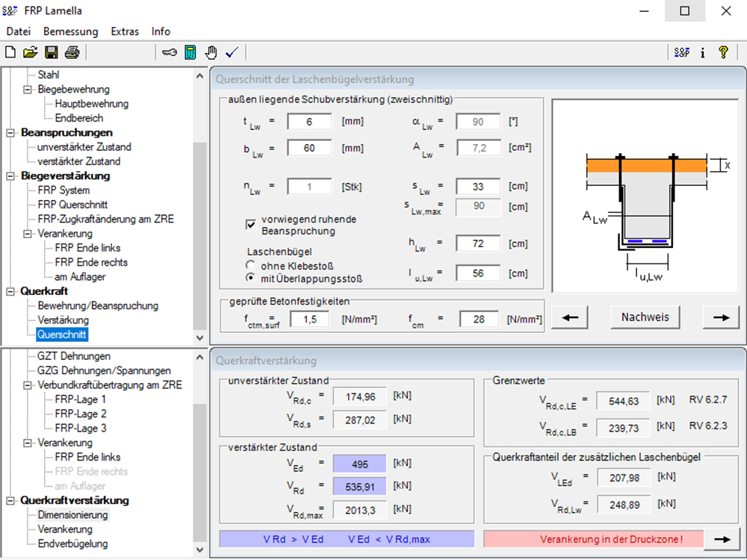Click the t Lw thickness input field
This screenshot has height=560, width=747.
[309, 122]
